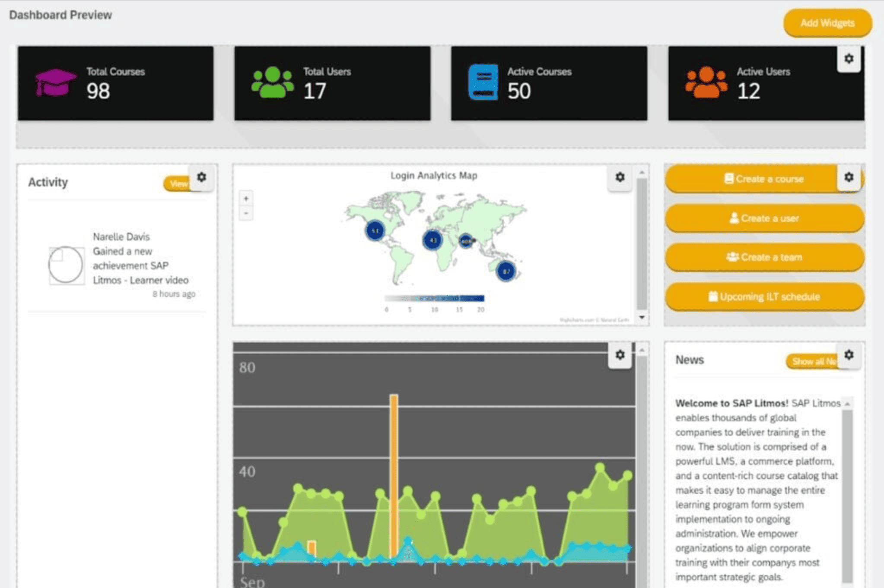This screenshot has height=588, width=884.
Task: Open the News widget settings gear
Action: [849, 355]
